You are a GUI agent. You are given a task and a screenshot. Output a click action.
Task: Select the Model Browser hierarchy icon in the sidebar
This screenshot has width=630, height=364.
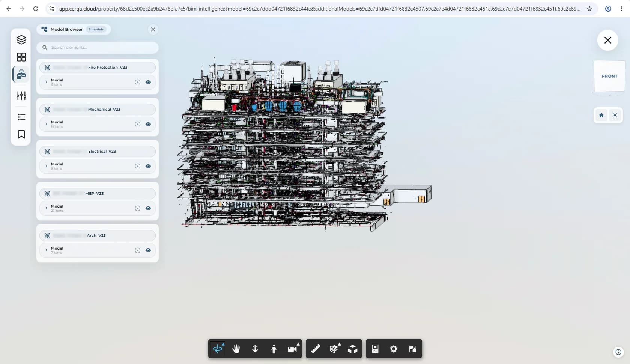[x=21, y=74]
